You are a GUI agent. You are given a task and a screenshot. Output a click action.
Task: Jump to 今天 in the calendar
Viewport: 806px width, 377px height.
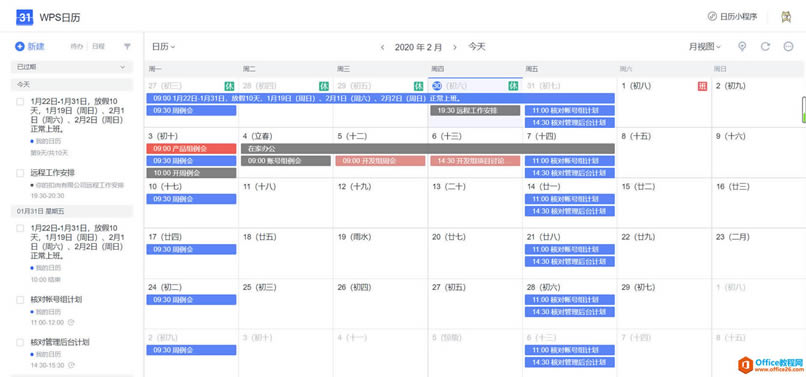[x=477, y=47]
